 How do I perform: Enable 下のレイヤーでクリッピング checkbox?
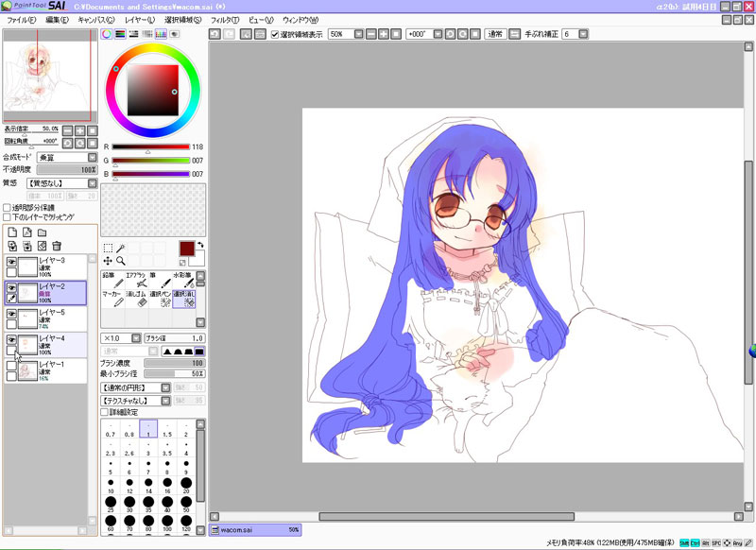7,217
